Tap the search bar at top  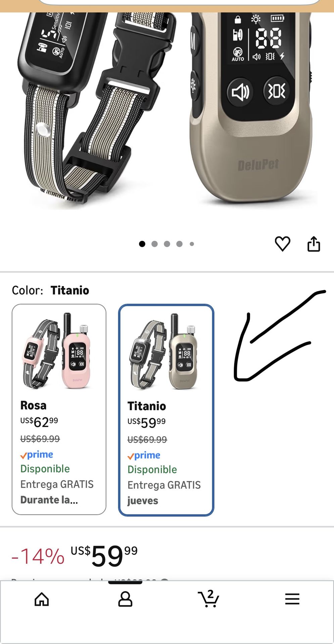(180, 2)
